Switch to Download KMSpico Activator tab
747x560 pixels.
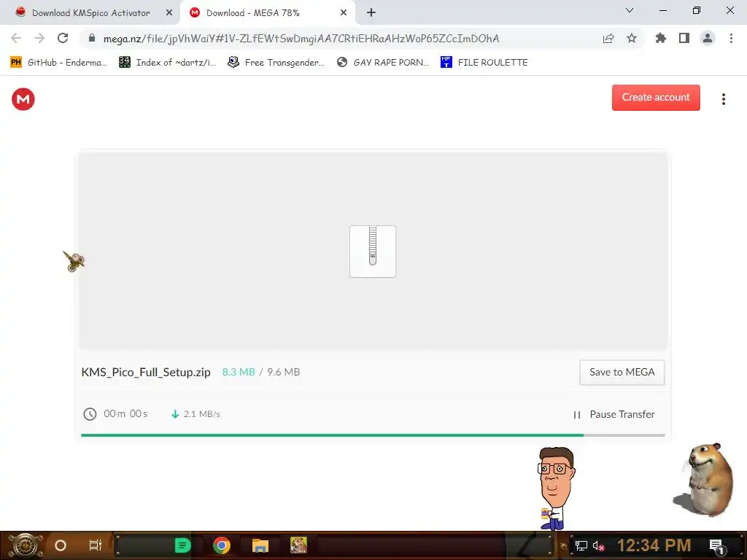tap(90, 13)
